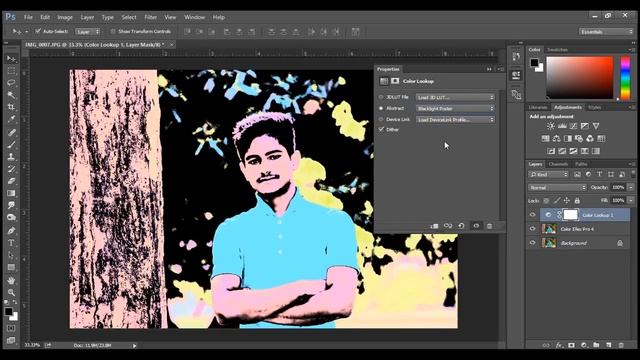Open the Image menu
640x360 pixels.
point(65,17)
